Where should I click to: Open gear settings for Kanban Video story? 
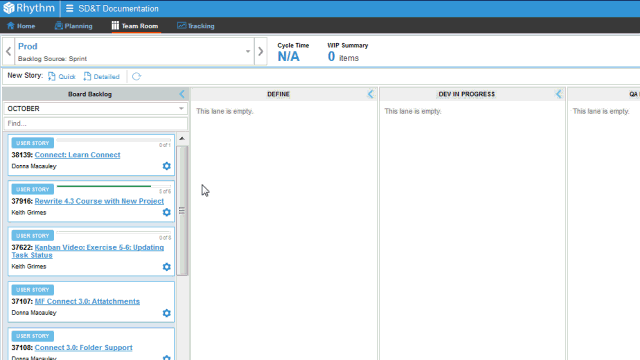[167, 267]
